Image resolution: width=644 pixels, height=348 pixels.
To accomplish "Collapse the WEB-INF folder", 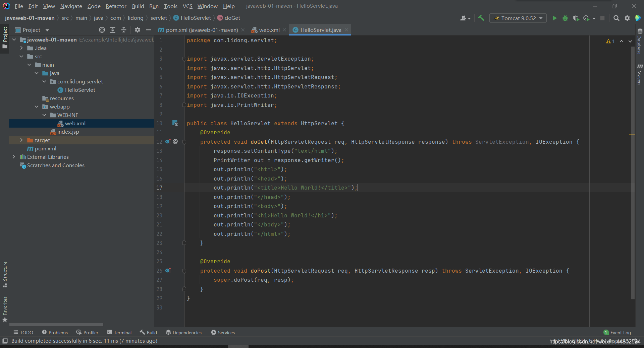I will click(44, 115).
